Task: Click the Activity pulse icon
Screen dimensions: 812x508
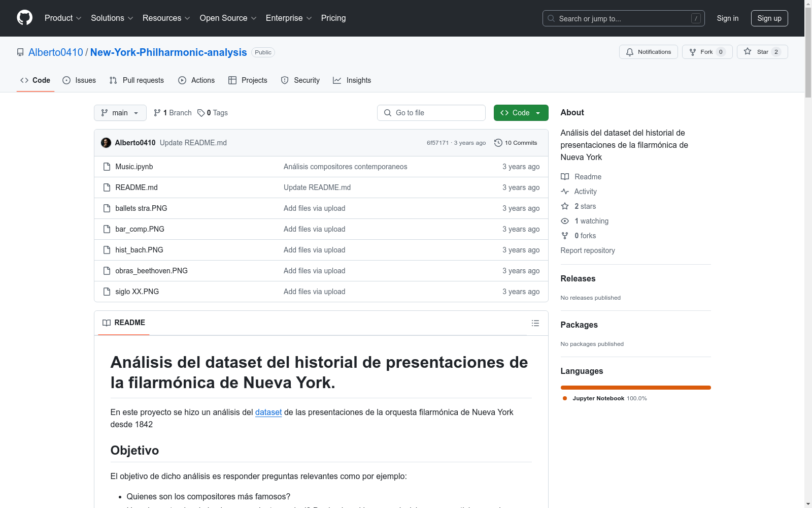Action: click(x=565, y=192)
